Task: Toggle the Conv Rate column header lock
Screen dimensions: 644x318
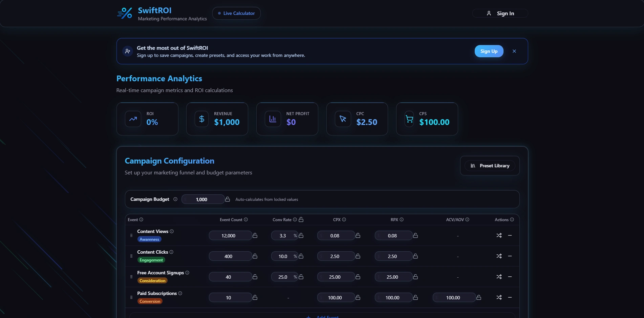Action: point(301,219)
